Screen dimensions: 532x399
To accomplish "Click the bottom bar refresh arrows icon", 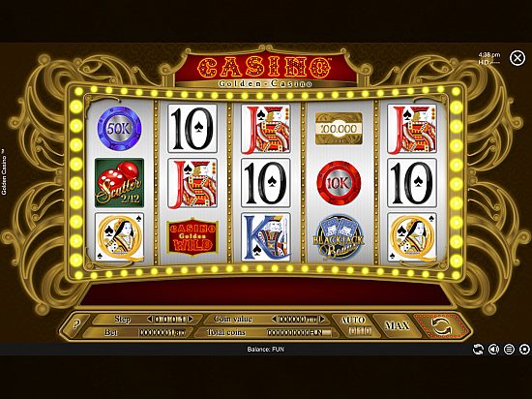I will tap(478, 349).
